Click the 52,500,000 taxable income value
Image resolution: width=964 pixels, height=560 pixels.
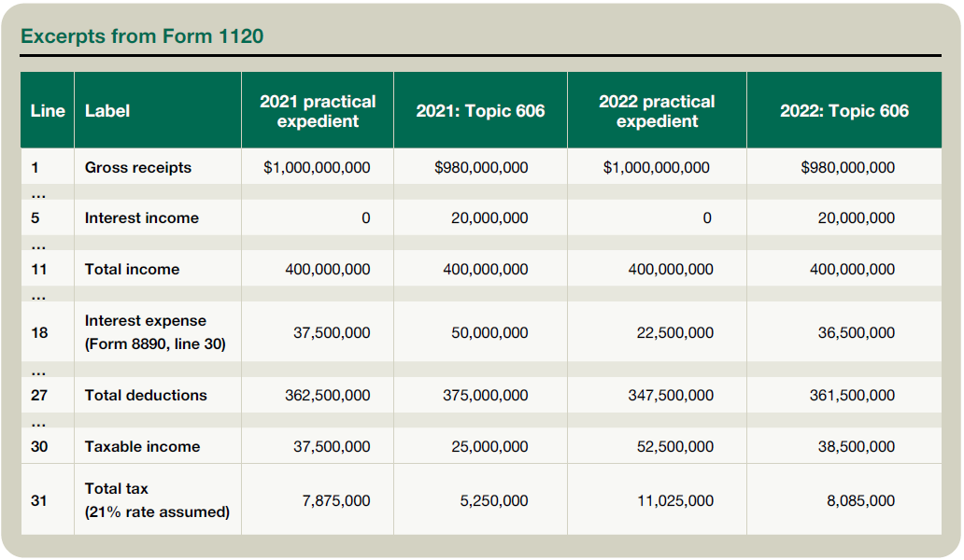[674, 447]
